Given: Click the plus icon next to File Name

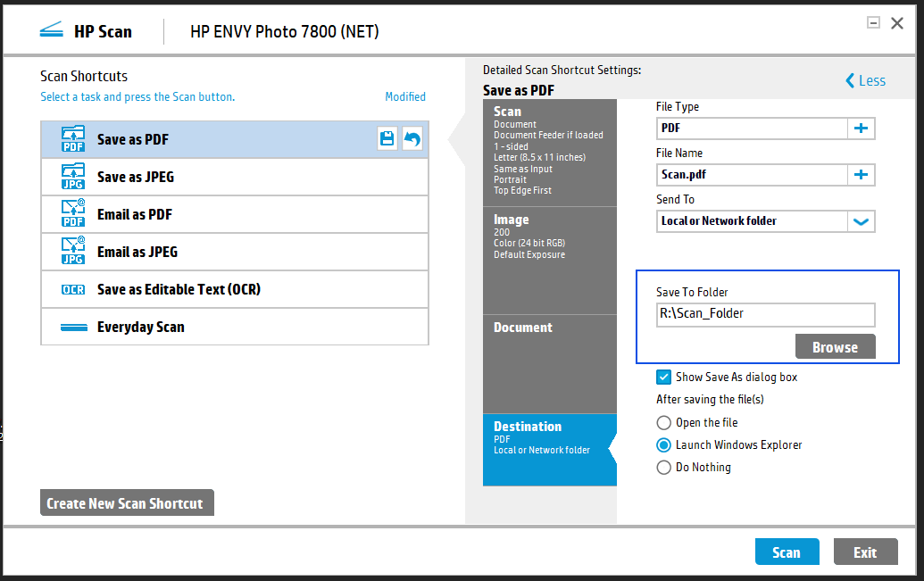Looking at the screenshot, I should [x=861, y=174].
